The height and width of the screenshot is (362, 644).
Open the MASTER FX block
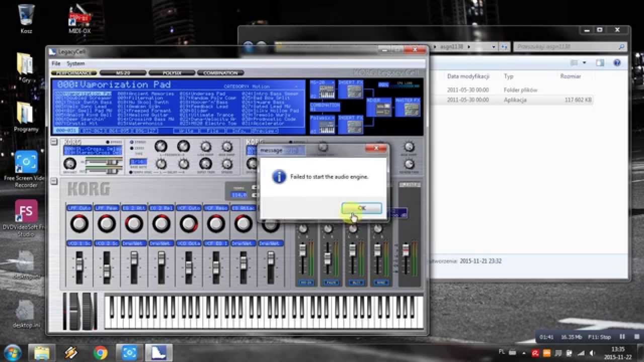click(x=408, y=107)
